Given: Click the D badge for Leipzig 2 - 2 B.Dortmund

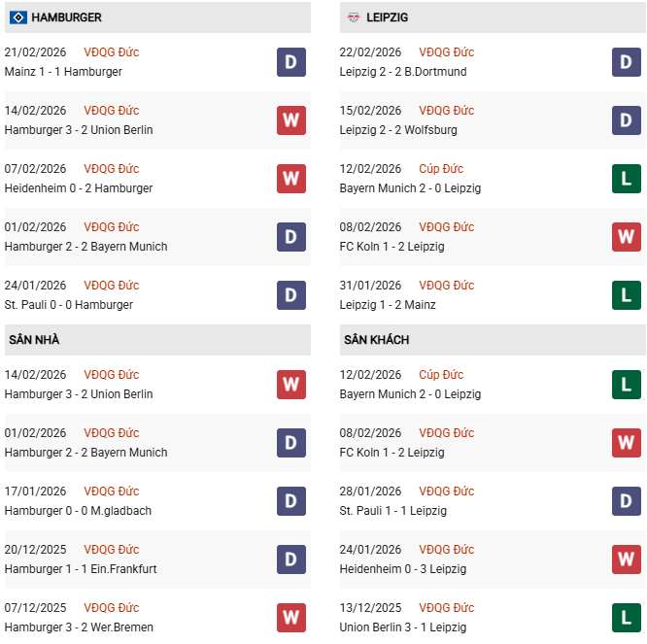Looking at the screenshot, I should [x=627, y=62].
